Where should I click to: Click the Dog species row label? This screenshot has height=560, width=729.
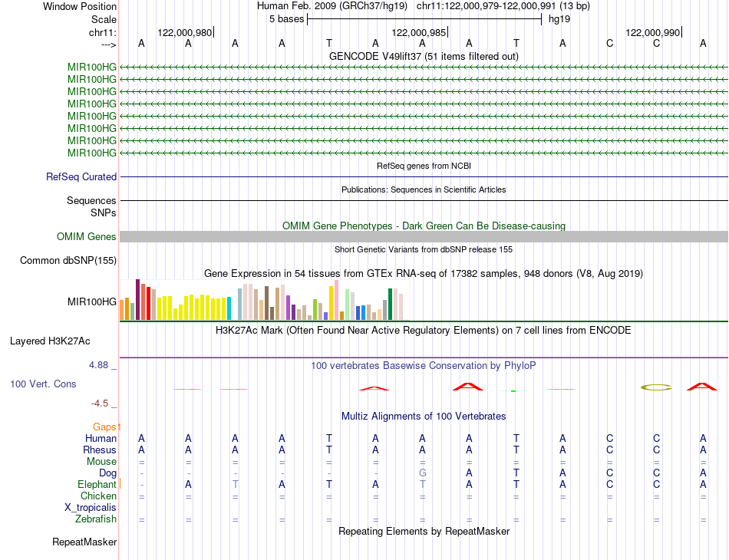[108, 473]
